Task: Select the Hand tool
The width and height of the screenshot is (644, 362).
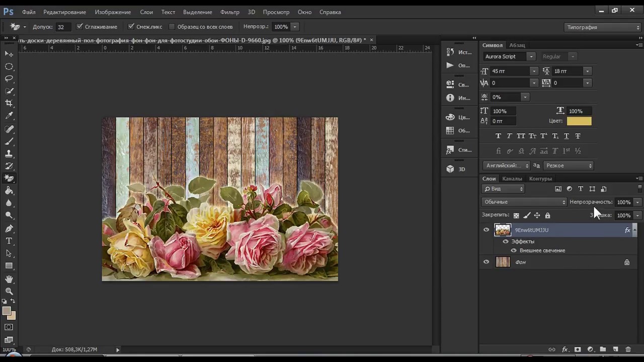Action: tap(9, 279)
